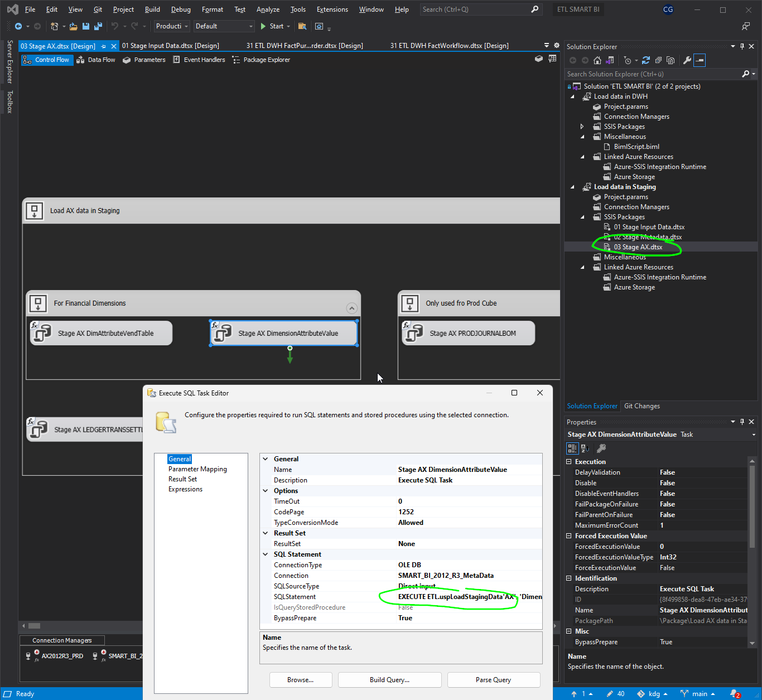Image resolution: width=762 pixels, height=700 pixels.
Task: Toggle Preview Selected Items icon in Solution Explorer
Action: coord(700,60)
